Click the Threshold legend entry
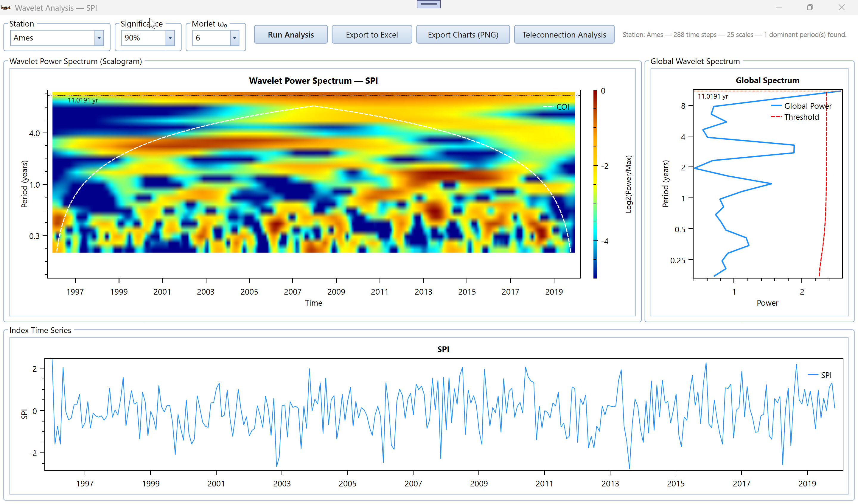 (795, 117)
